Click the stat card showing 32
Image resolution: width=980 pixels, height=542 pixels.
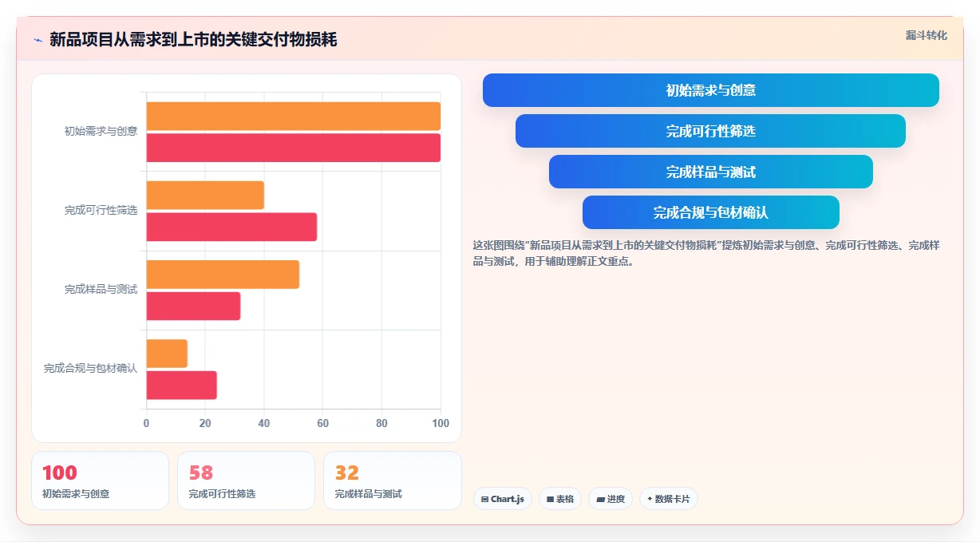[x=392, y=481]
